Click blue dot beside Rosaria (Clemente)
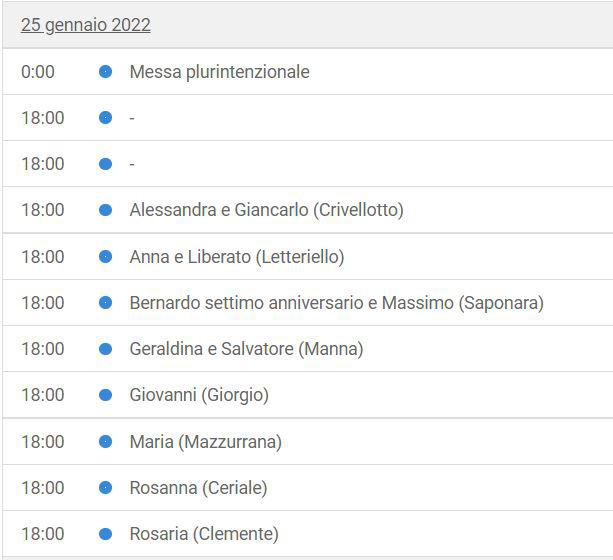Screen dimensions: 613x560 (x=106, y=534)
